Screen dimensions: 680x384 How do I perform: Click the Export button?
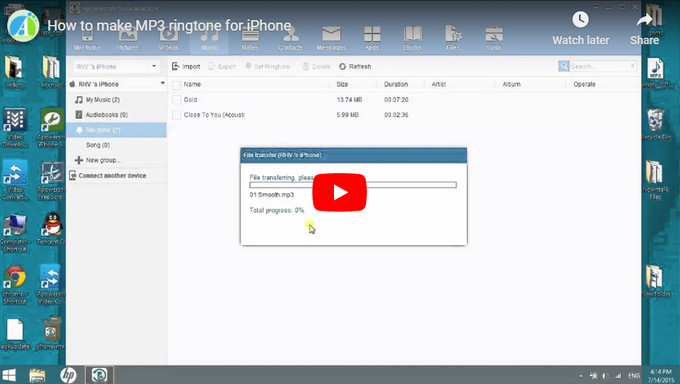[222, 66]
